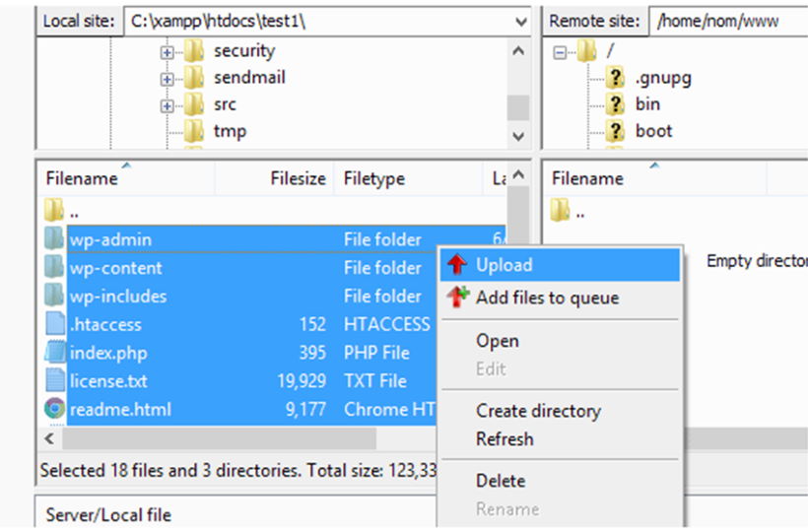The width and height of the screenshot is (808, 532).
Task: Click the Add files to queue icon
Action: [457, 297]
